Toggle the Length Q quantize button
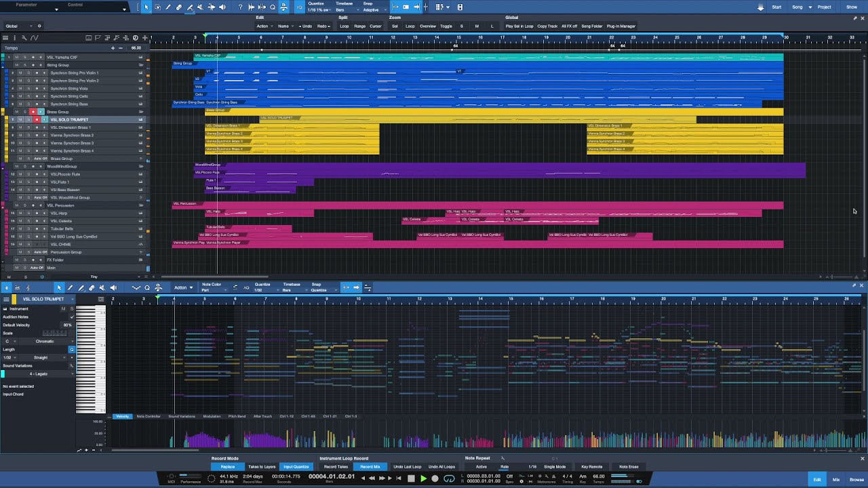Viewport: 868px width, 488px height. click(72, 349)
